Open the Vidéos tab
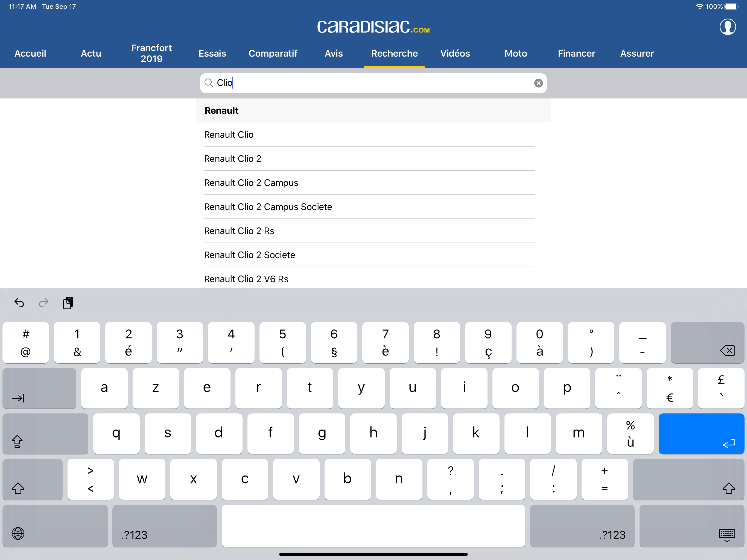Viewport: 747px width, 560px height. [x=455, y=53]
